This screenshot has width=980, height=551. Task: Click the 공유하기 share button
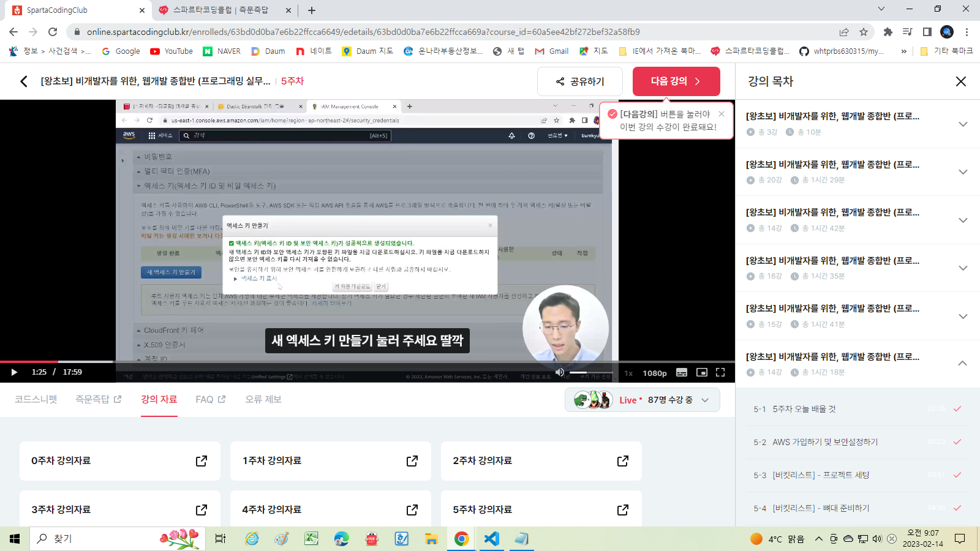[580, 81]
